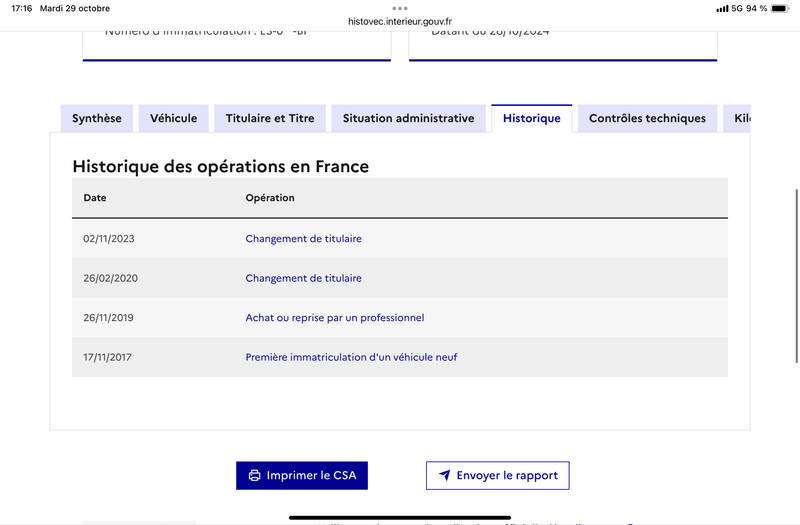Switch to the Véhicule tab

(173, 118)
